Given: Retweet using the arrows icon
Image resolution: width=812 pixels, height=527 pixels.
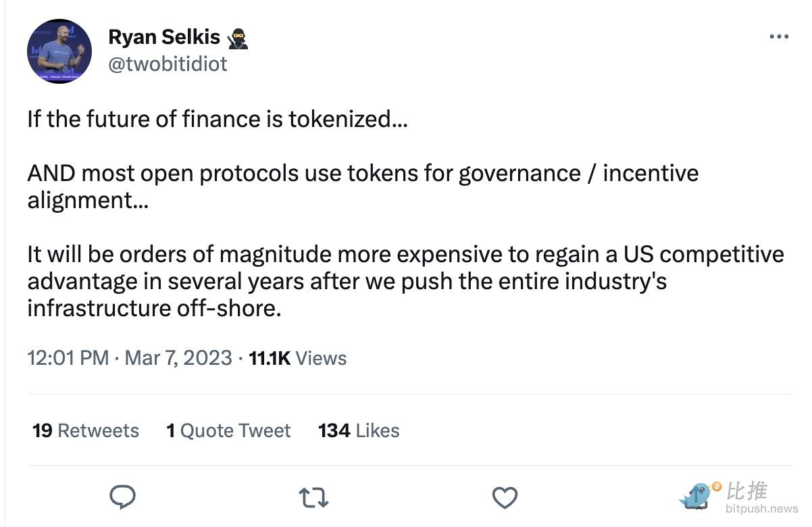Looking at the screenshot, I should pyautogui.click(x=313, y=498).
